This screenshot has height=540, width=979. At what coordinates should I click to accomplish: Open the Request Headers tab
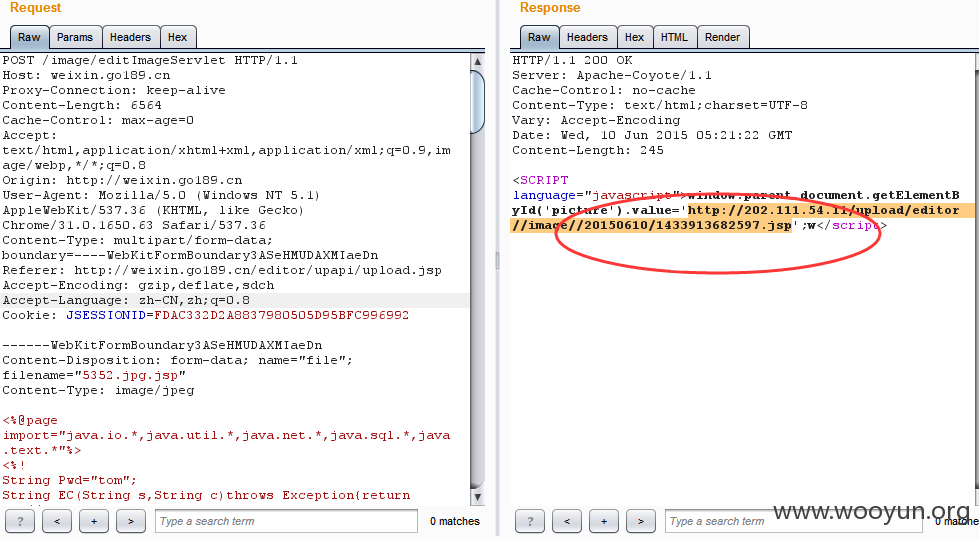coord(130,37)
